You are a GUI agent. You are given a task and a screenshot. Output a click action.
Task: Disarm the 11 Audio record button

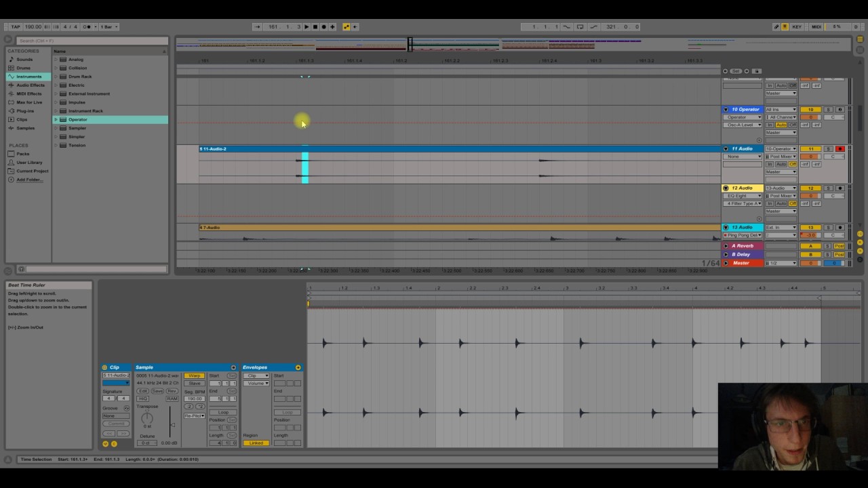[x=840, y=148]
